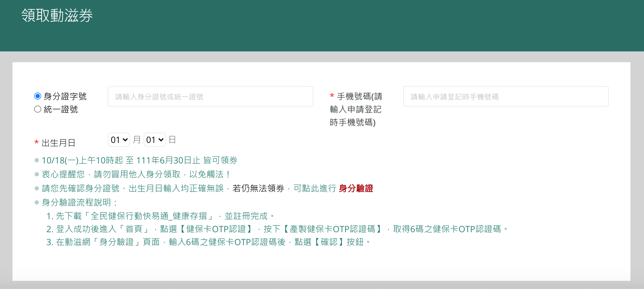This screenshot has width=644, height=289.
Task: Click step 2 about 健保卡OTP認證 login
Action: tap(276, 229)
